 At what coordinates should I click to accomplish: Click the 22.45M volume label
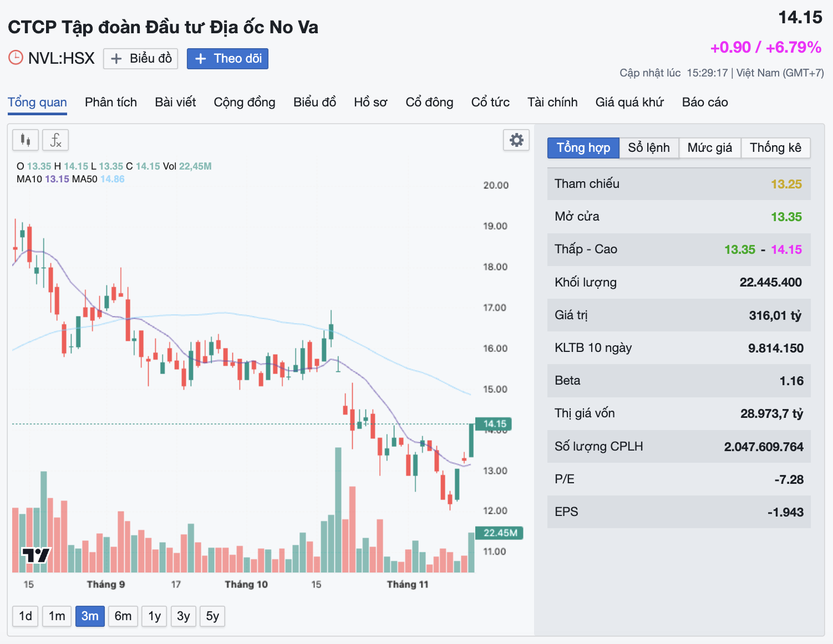click(x=500, y=533)
